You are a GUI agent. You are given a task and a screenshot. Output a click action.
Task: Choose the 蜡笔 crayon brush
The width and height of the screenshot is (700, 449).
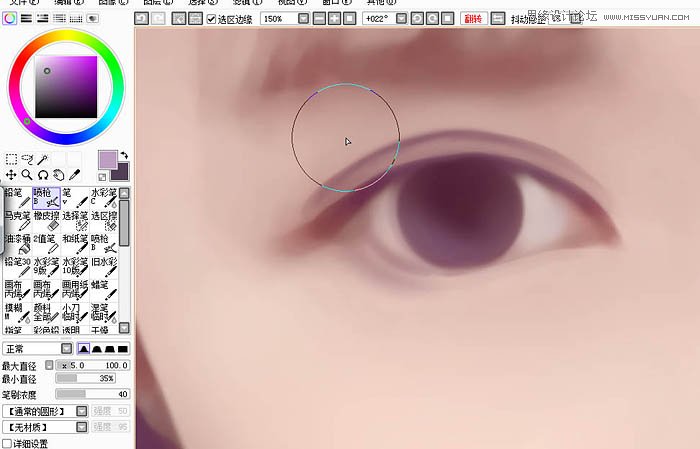pyautogui.click(x=104, y=290)
